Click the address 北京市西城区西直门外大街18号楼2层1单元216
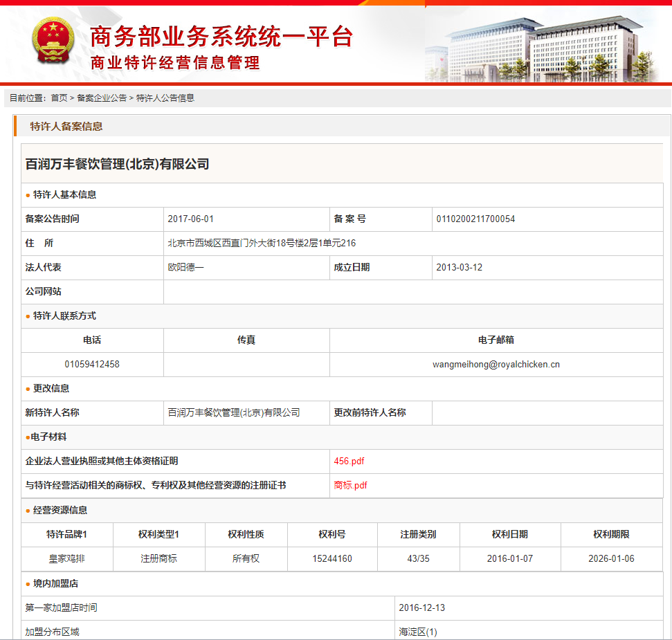Image resolution: width=672 pixels, height=640 pixels. [262, 244]
